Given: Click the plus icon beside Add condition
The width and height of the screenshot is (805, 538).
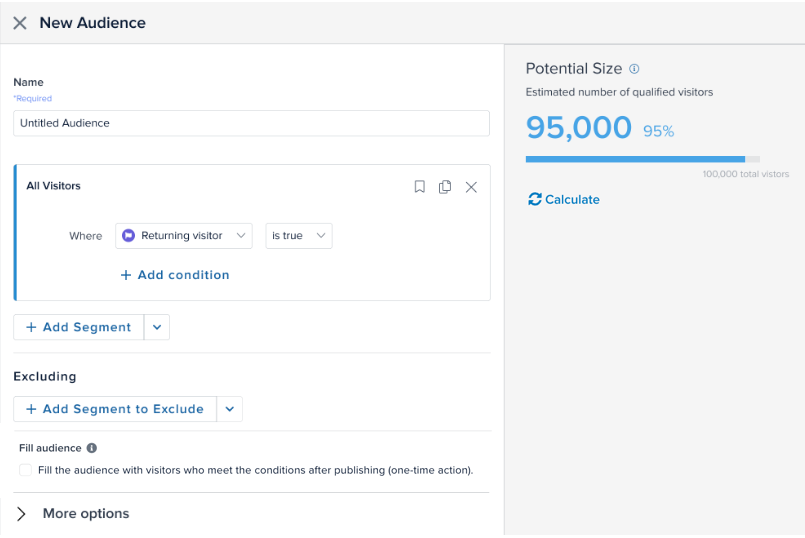Looking at the screenshot, I should 126,275.
